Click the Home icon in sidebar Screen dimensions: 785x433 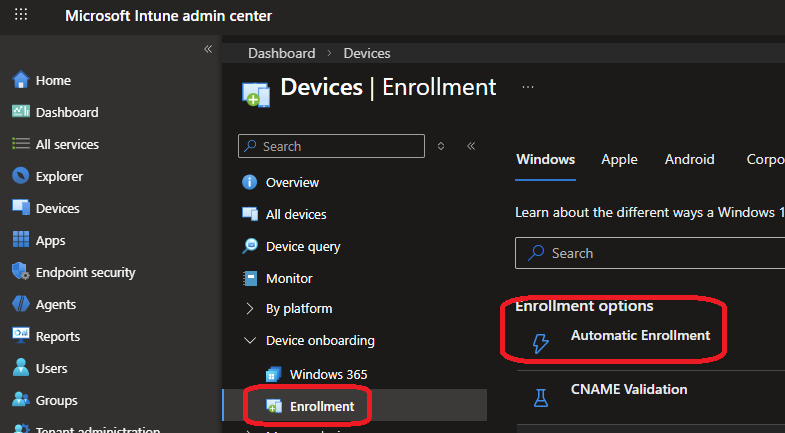click(20, 80)
